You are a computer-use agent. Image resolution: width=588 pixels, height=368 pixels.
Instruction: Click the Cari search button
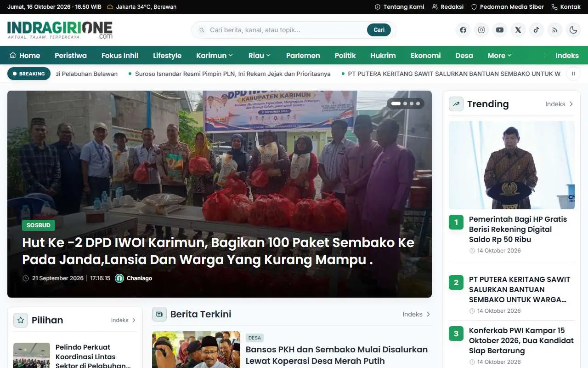379,30
